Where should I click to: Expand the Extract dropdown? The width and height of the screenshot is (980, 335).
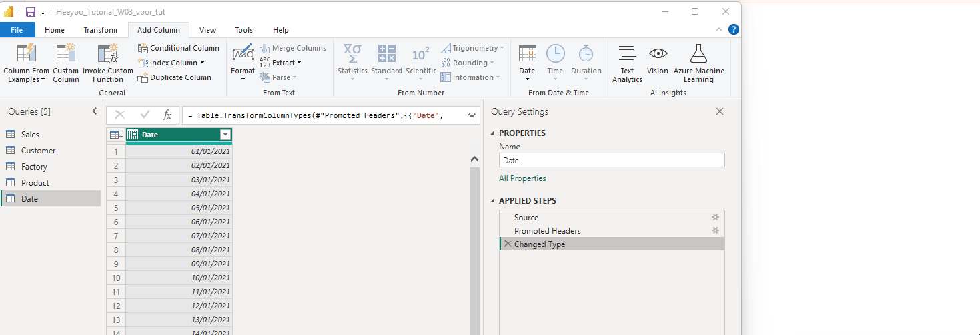coord(299,63)
